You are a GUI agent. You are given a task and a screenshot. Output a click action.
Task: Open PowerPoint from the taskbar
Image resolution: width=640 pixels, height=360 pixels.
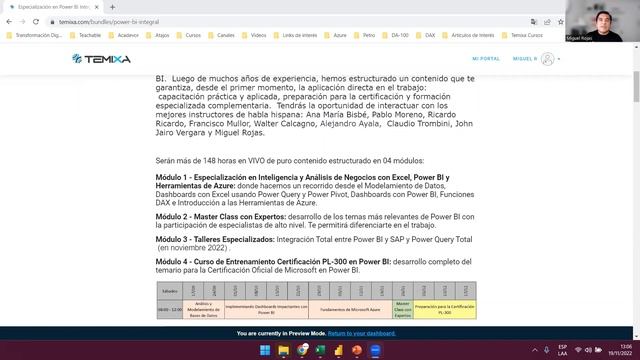[x=357, y=350]
